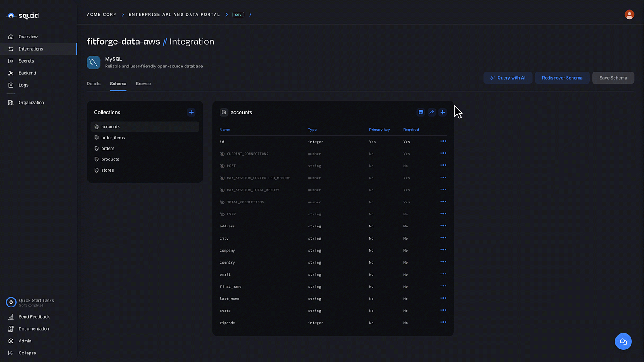
Task: Open options menu for id field
Action: 443,141
